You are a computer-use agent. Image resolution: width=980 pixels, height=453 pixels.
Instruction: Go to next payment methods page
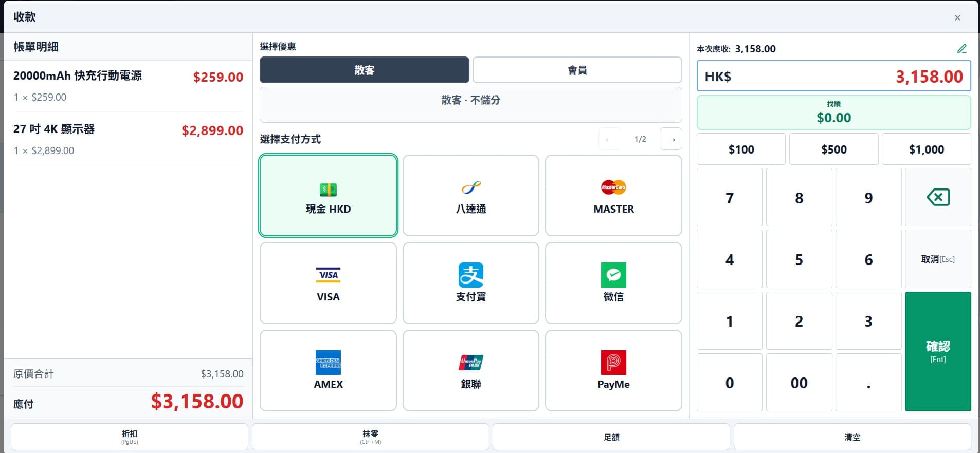pos(670,139)
